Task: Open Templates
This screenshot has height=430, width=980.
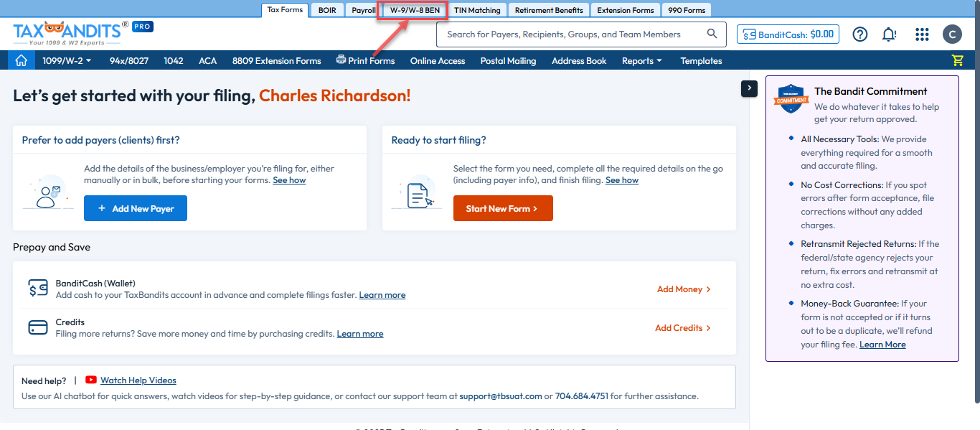Action: pyautogui.click(x=702, y=60)
